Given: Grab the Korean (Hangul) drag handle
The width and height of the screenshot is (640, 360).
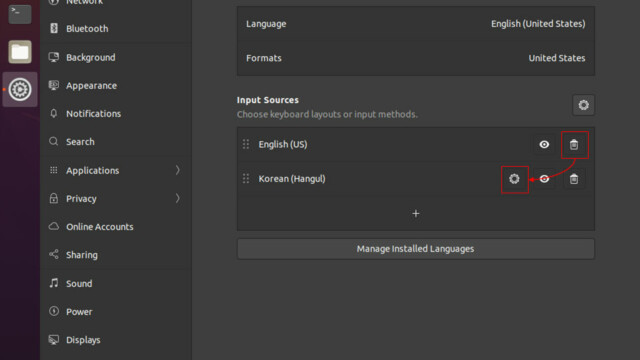Looking at the screenshot, I should 246,178.
